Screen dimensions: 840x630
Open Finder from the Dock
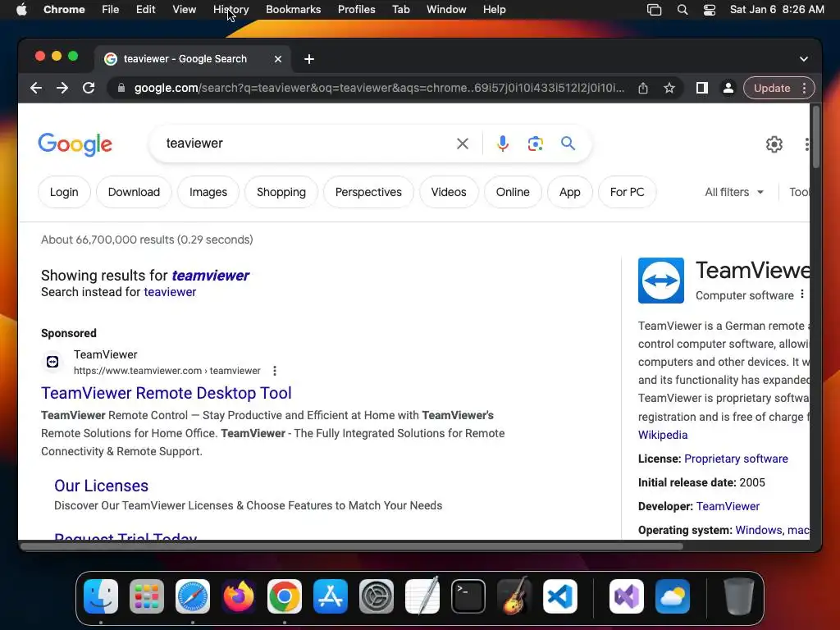coord(101,596)
